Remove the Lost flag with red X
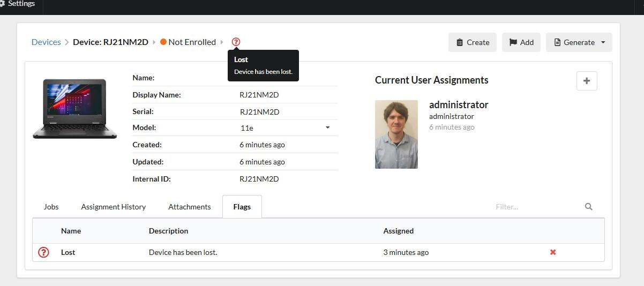The width and height of the screenshot is (644, 286). click(553, 252)
